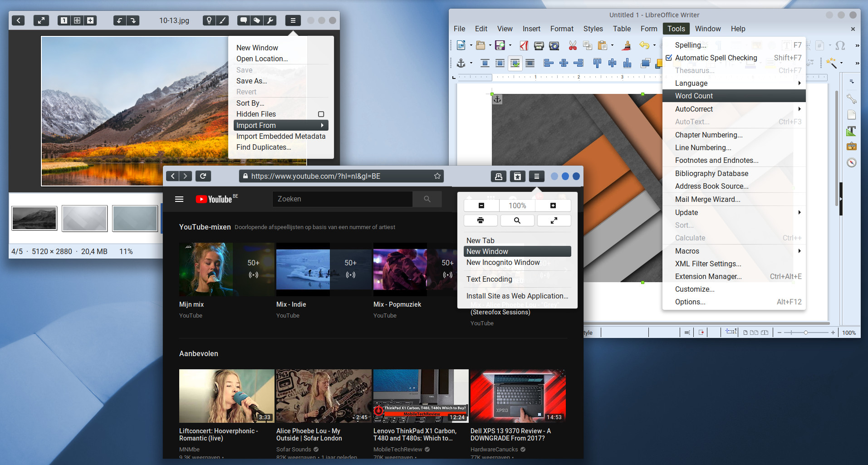Click the YouTube search magnifier button
The height and width of the screenshot is (465, 868).
point(427,199)
